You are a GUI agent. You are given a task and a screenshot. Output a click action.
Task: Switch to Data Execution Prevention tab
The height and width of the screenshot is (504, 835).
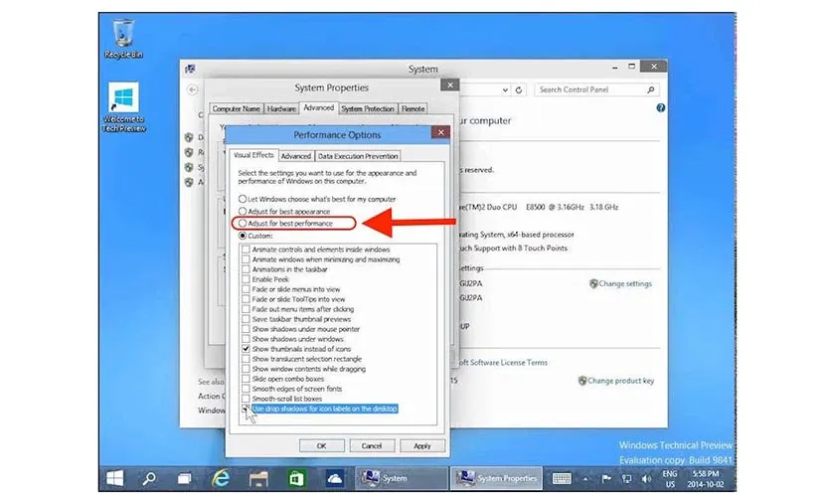358,156
